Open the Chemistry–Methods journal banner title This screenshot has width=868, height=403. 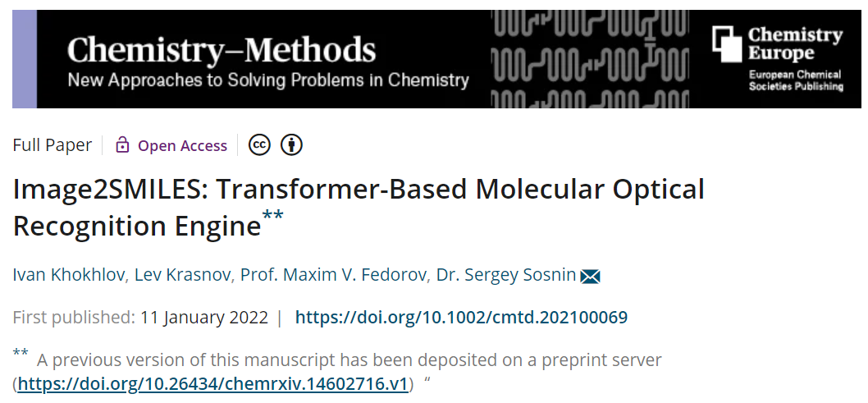tap(222, 51)
